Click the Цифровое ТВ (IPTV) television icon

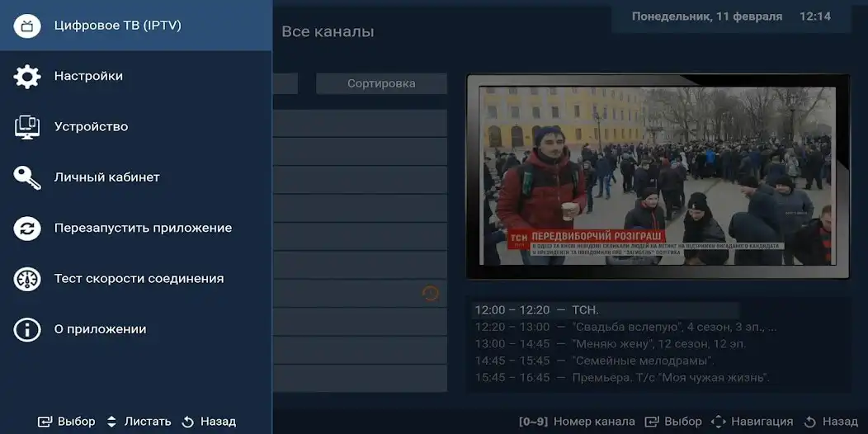(x=27, y=26)
